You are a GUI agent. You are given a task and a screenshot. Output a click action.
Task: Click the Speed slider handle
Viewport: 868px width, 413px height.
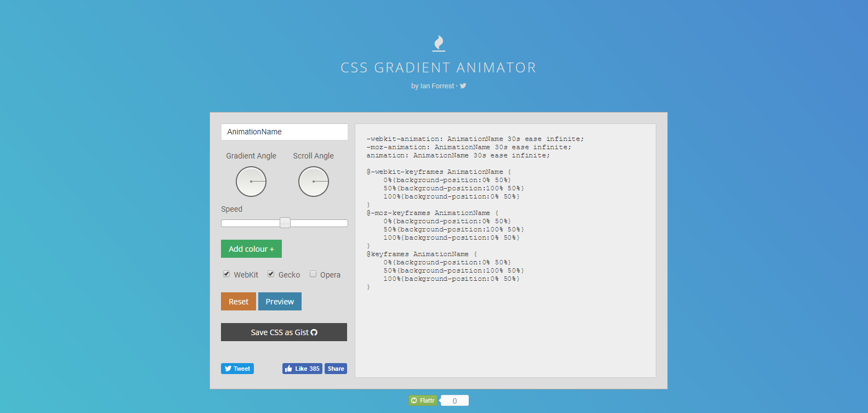285,223
